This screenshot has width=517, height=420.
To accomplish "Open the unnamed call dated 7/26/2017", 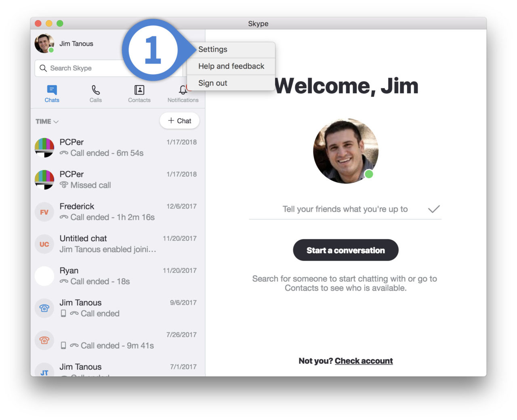I will (x=118, y=340).
